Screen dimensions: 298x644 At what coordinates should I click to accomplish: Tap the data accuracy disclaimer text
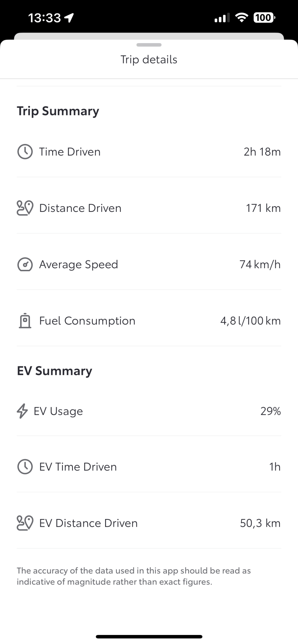(134, 576)
